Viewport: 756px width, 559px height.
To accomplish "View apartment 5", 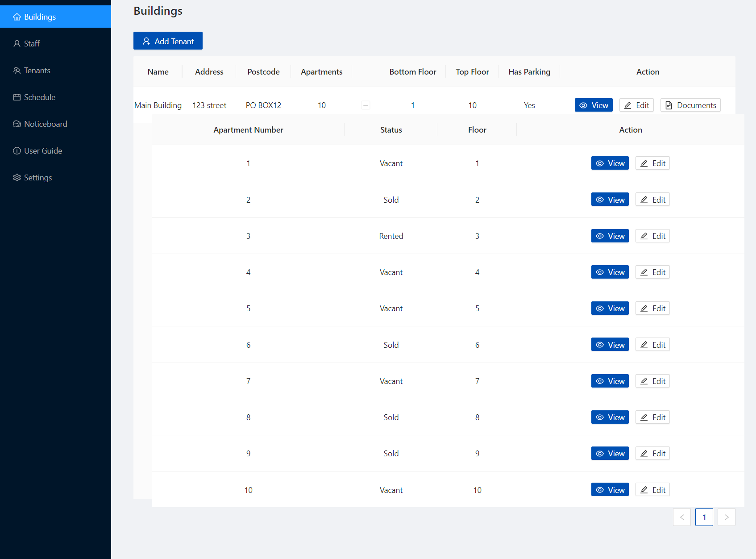I will pos(610,308).
